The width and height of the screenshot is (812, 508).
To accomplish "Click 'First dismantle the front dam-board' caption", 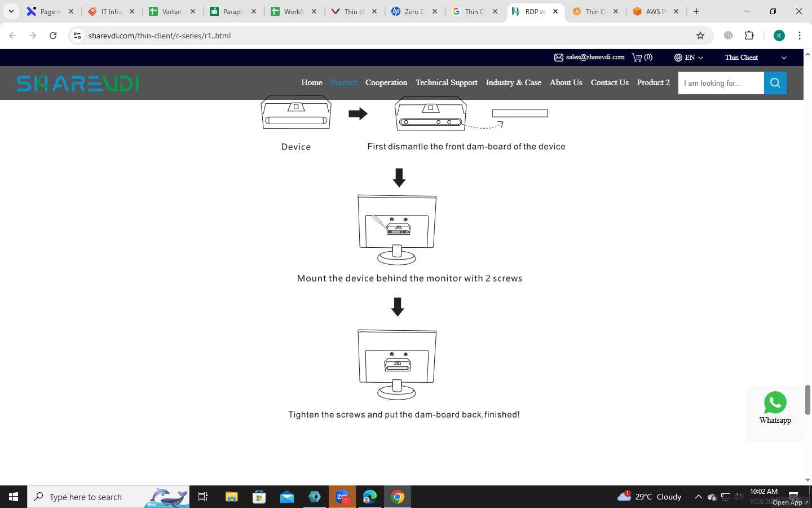I will click(466, 146).
